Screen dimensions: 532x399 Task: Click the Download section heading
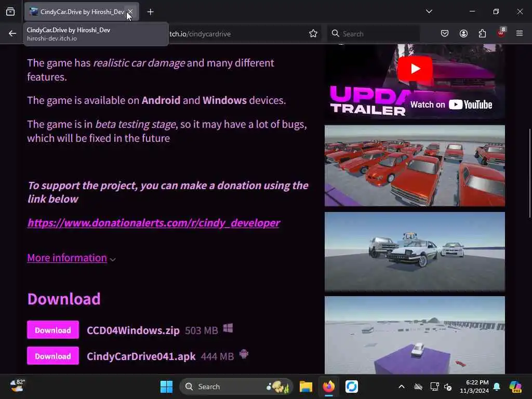[64, 299]
